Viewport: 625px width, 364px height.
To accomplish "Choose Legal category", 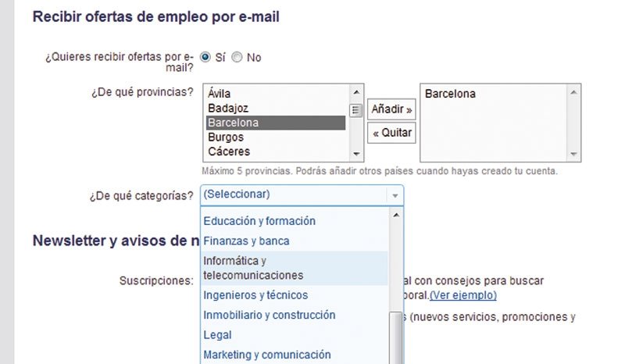I will tap(295, 335).
